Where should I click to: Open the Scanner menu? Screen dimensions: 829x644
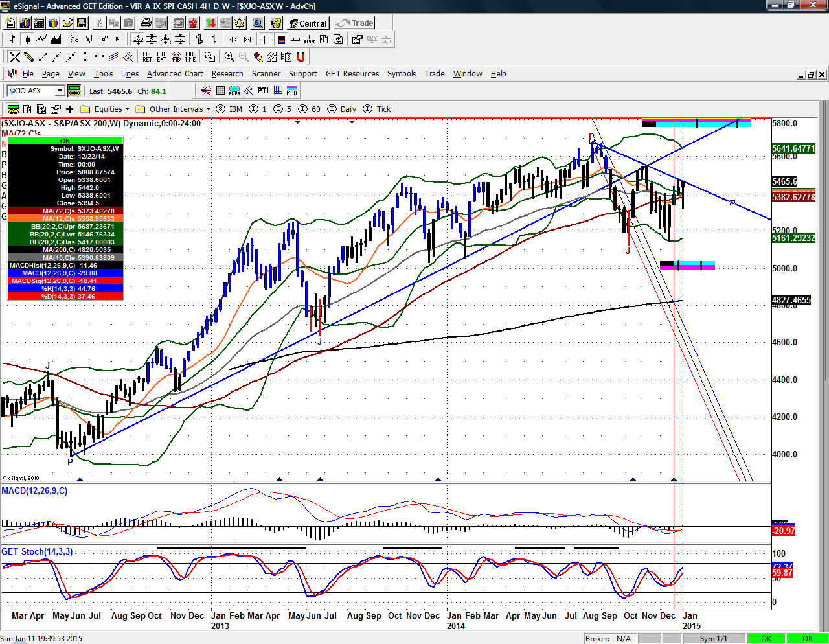click(266, 74)
